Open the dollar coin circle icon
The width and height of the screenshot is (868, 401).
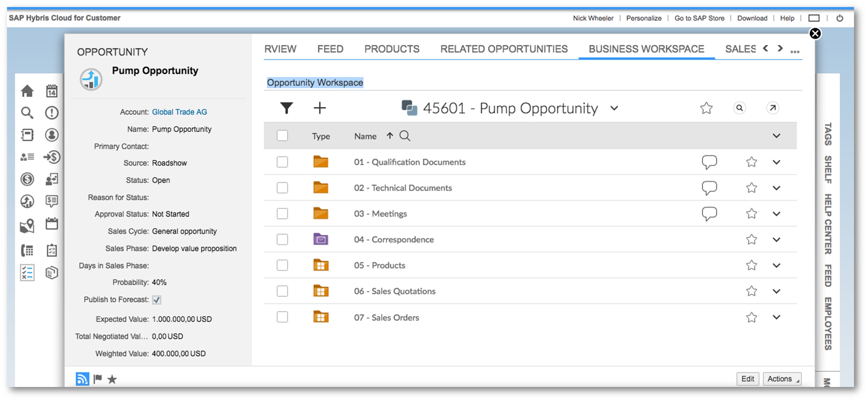click(27, 179)
